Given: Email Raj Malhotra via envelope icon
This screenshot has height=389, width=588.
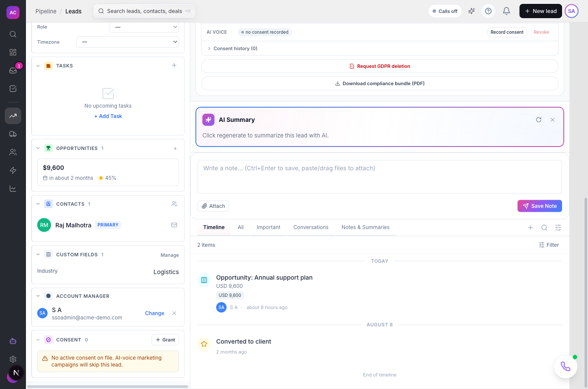Looking at the screenshot, I should tap(174, 225).
